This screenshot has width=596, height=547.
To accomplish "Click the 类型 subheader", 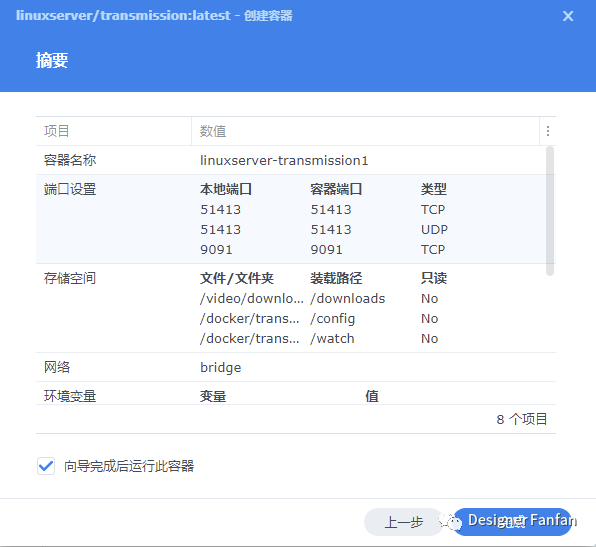I will coord(434,189).
